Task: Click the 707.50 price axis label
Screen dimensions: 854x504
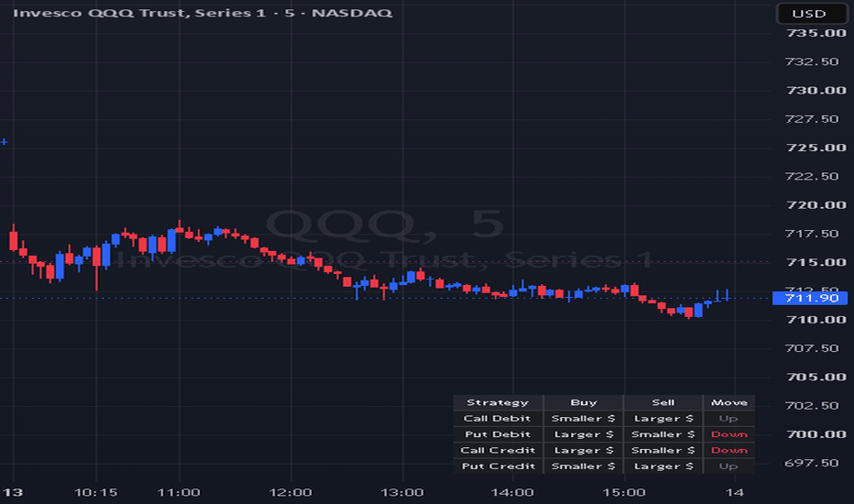Action: pos(812,347)
